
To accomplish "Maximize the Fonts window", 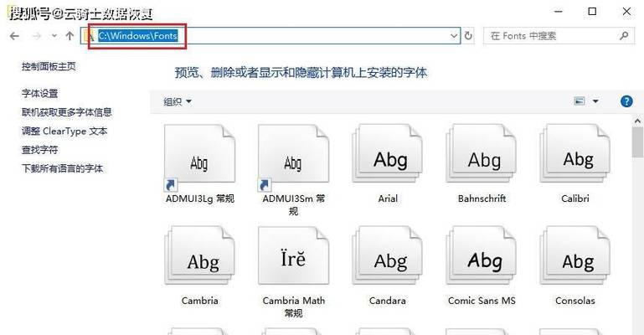I will pyautogui.click(x=592, y=12).
